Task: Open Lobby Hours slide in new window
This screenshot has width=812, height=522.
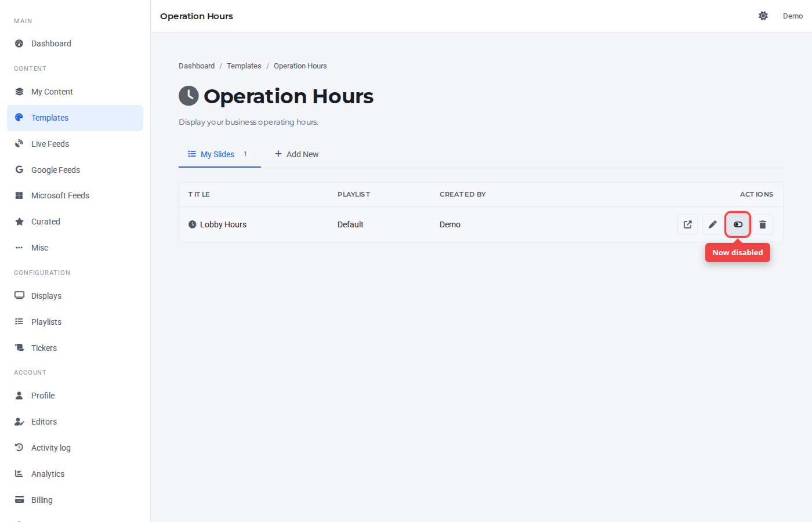Action: click(x=688, y=224)
